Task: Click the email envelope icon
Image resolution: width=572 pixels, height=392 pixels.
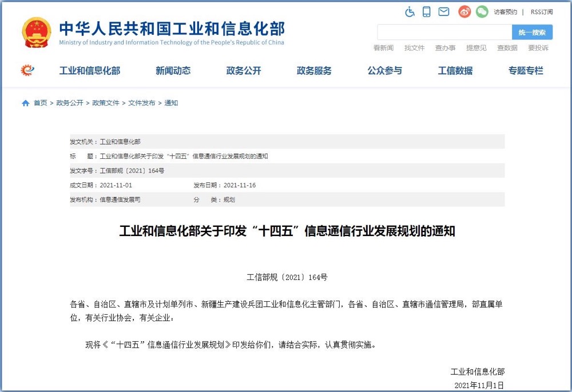Action: coord(443,11)
